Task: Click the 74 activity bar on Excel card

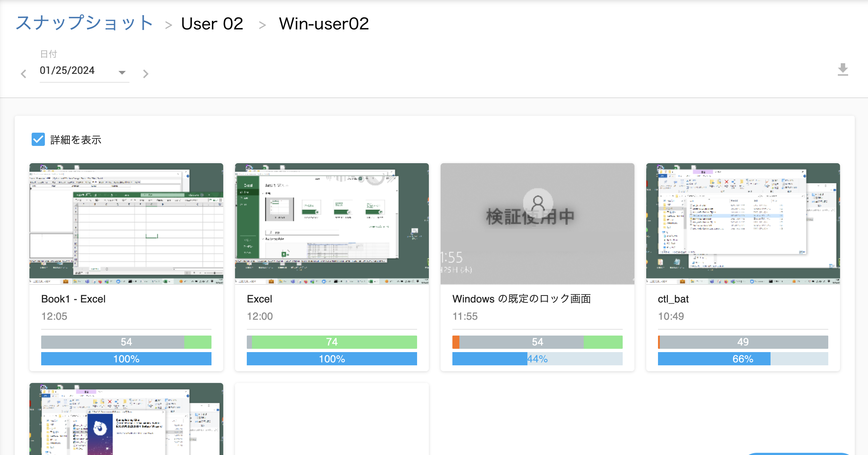Action: click(x=332, y=342)
